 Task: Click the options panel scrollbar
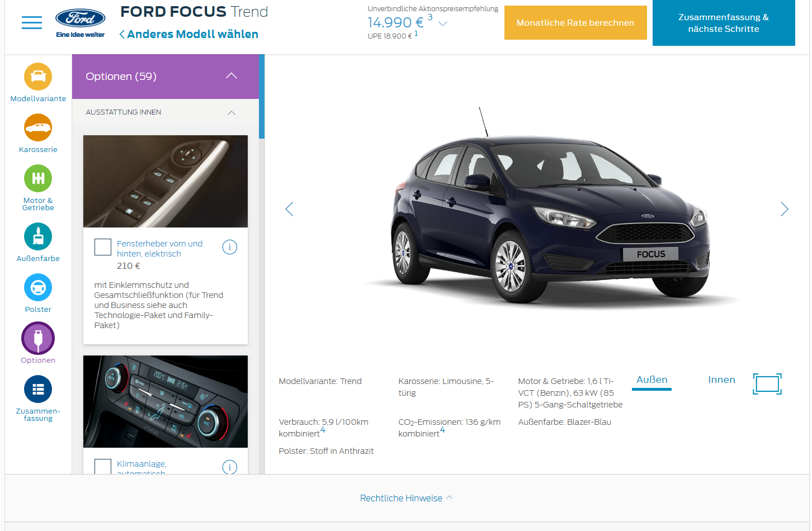262,96
